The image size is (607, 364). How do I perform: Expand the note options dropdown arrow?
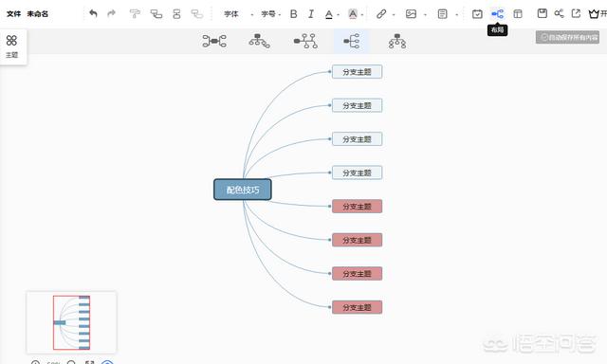click(x=457, y=15)
